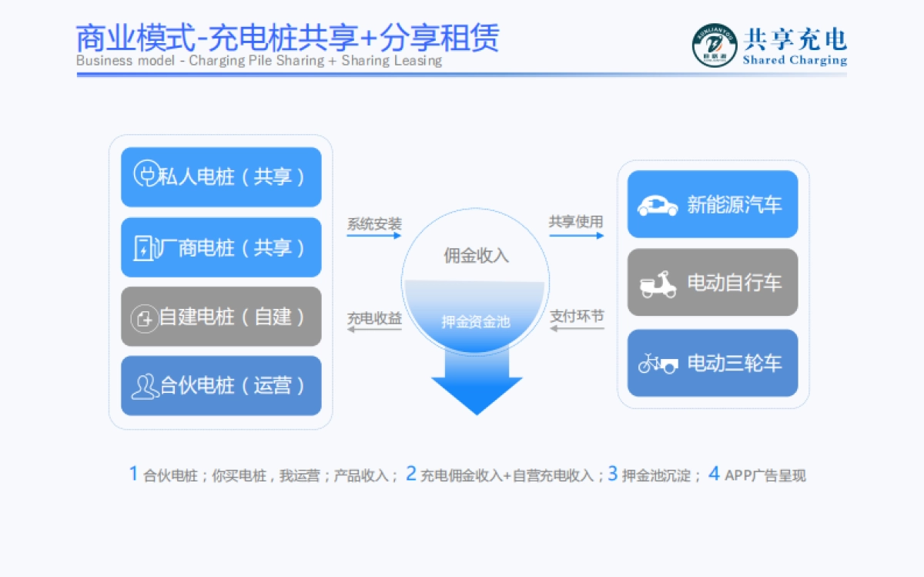
Task: Click the 共享使用 arrow label
Action: [577, 220]
